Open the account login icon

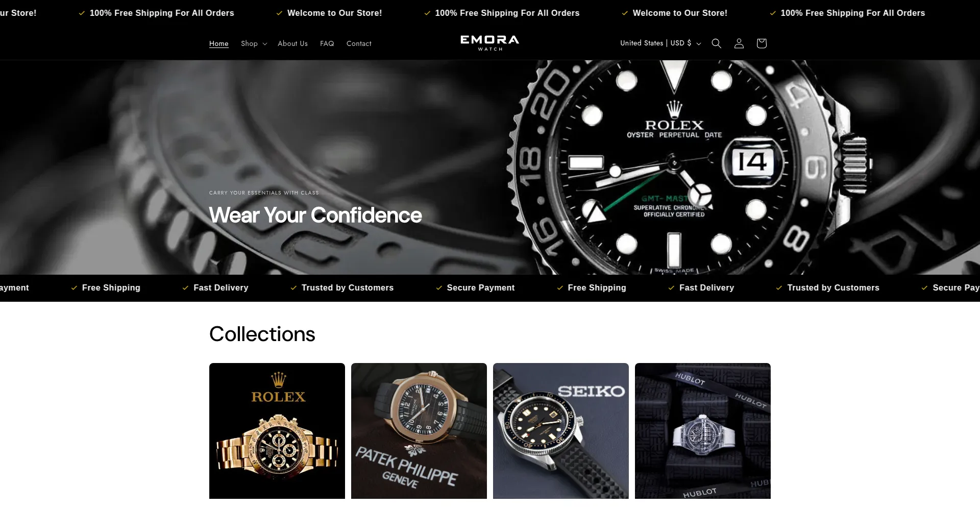[x=739, y=43]
